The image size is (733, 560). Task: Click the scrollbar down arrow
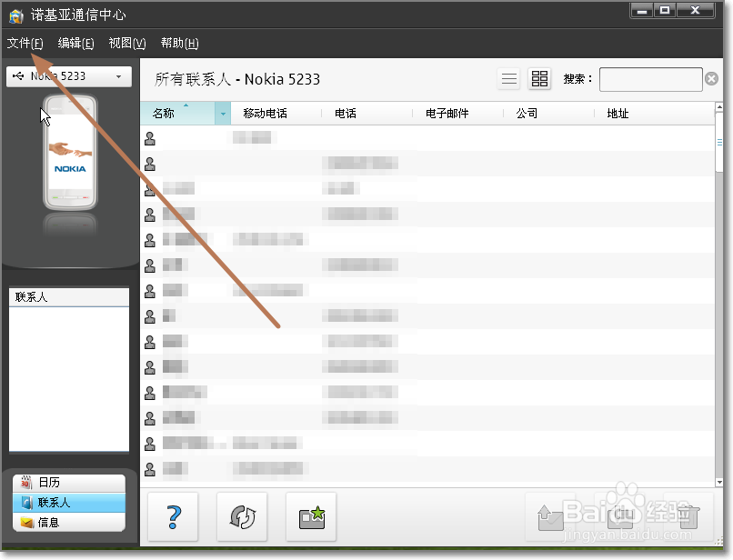(x=719, y=482)
